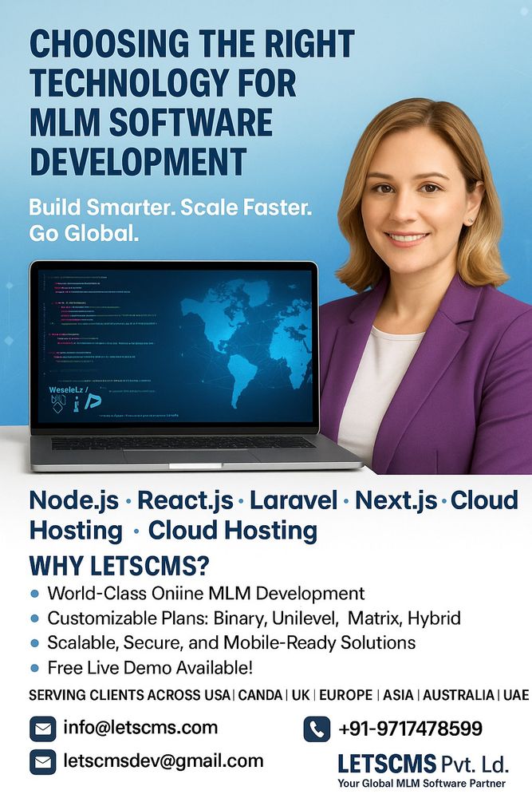Click the UAE region label
Viewport: 532px width, 798px height.
point(516,695)
